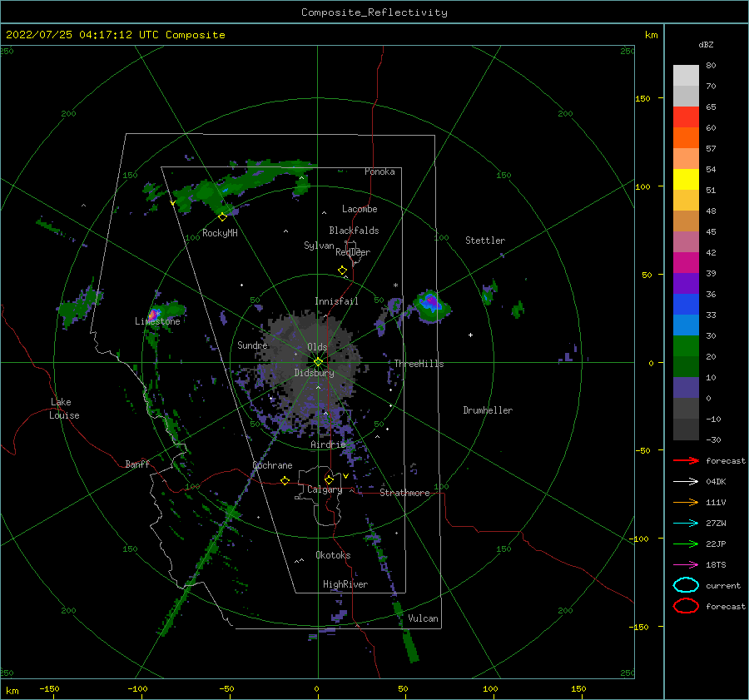Click the magenta 18TS arrow icon
This screenshot has width=749, height=700.
[x=686, y=565]
